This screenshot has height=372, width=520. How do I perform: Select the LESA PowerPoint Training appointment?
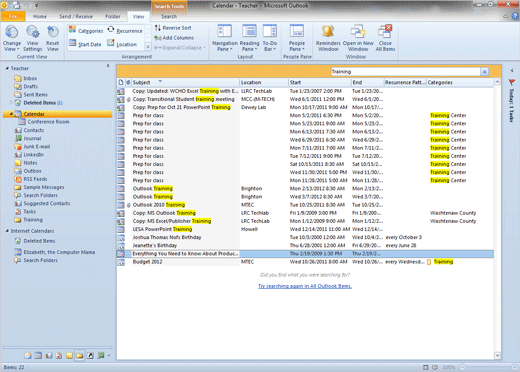tap(305, 229)
